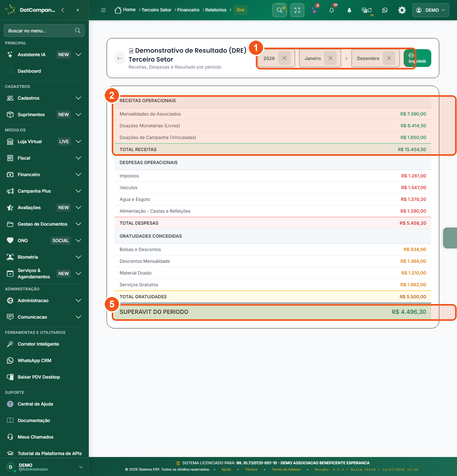Click the Imprimir print button
Viewport: 457px width, 476px height.
coord(417,58)
